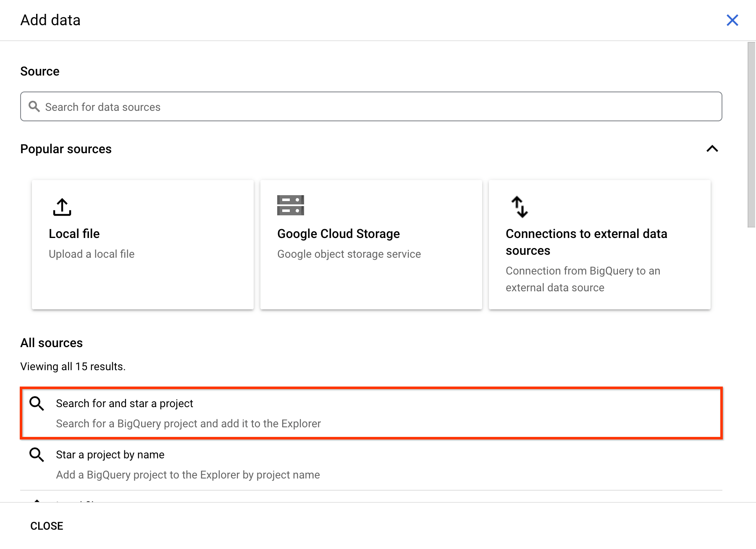Collapse the Popular sources section
756x549 pixels.
click(712, 149)
